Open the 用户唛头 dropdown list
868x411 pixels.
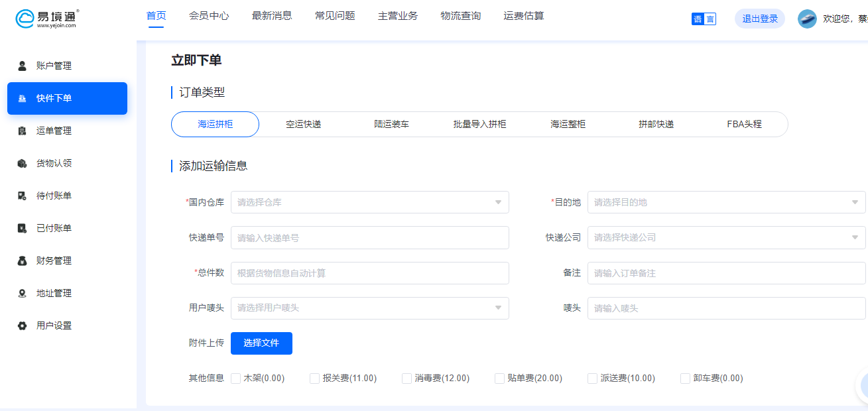(369, 308)
